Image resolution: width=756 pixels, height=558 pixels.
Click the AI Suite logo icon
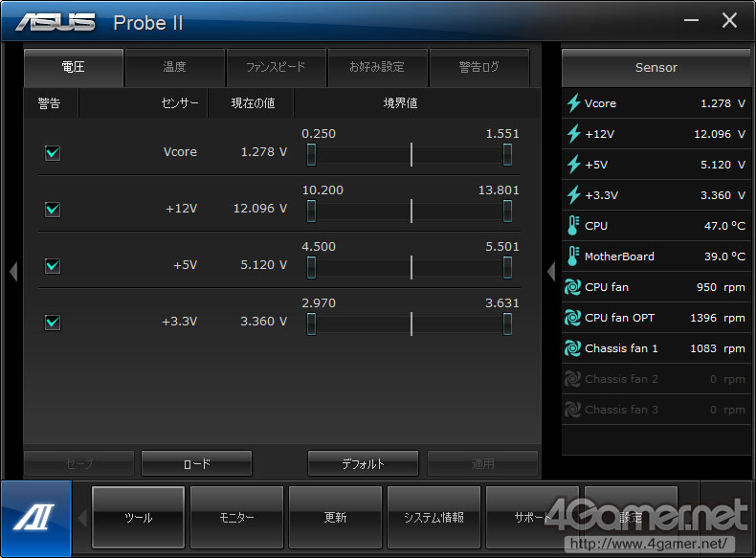(x=36, y=518)
